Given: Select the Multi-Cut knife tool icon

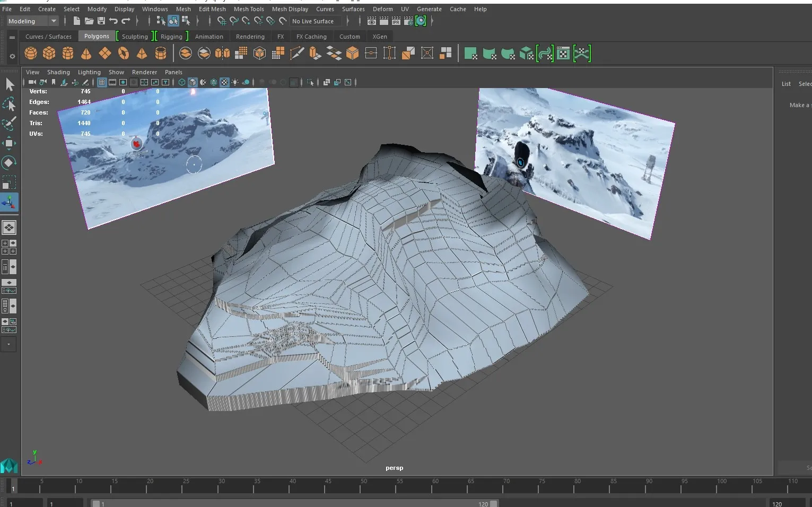Looking at the screenshot, I should click(296, 53).
